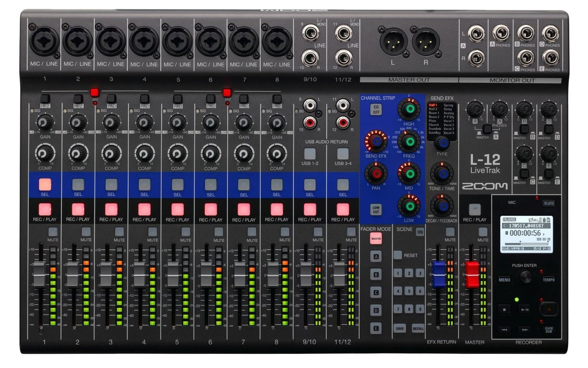
Task: Tap the TEMPO button
Action: (x=548, y=280)
